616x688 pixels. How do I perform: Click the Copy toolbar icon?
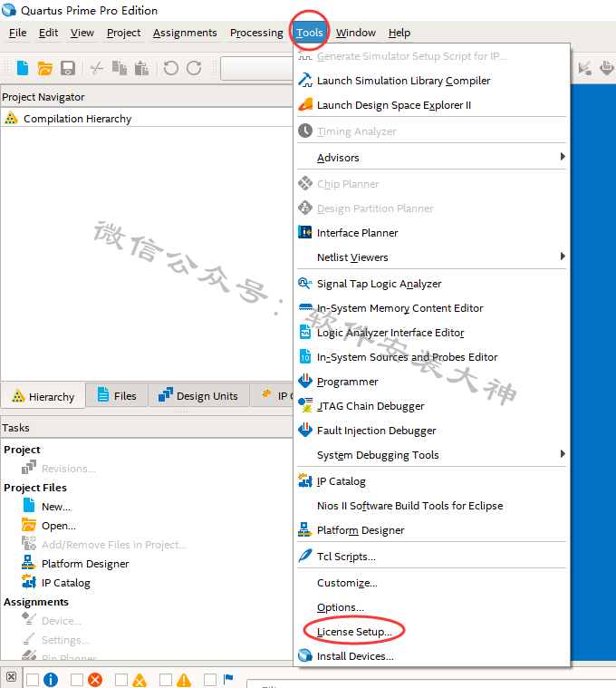pyautogui.click(x=120, y=68)
